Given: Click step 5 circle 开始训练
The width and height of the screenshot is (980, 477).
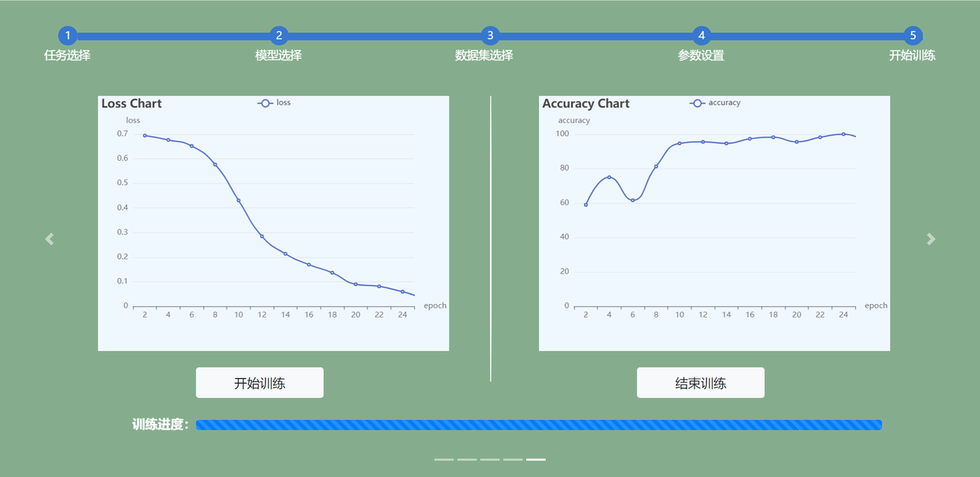Looking at the screenshot, I should [x=913, y=36].
